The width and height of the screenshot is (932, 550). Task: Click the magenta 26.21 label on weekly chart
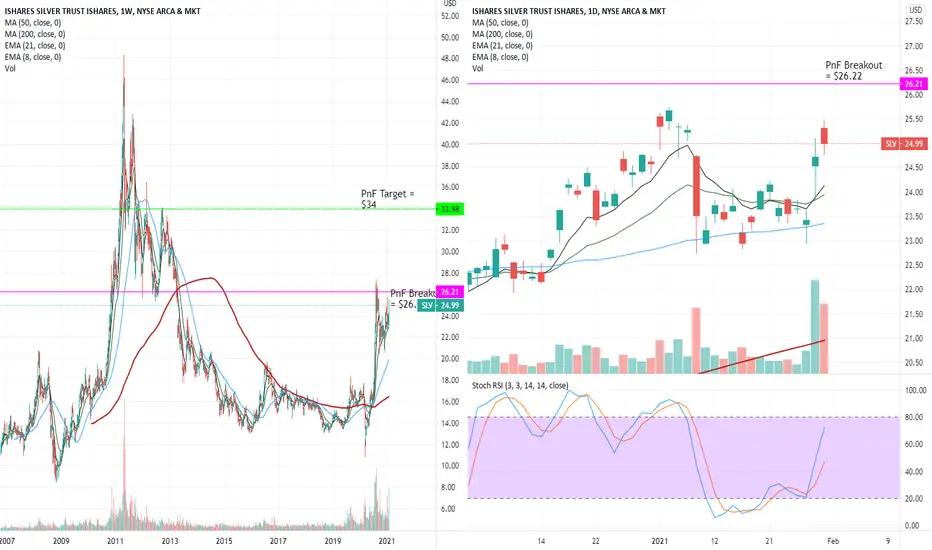pos(450,292)
